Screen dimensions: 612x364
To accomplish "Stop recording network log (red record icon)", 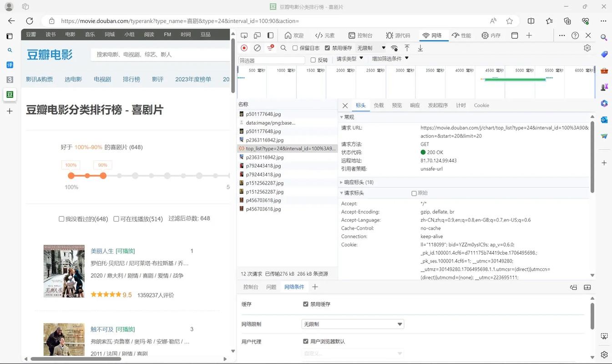I will pyautogui.click(x=244, y=47).
